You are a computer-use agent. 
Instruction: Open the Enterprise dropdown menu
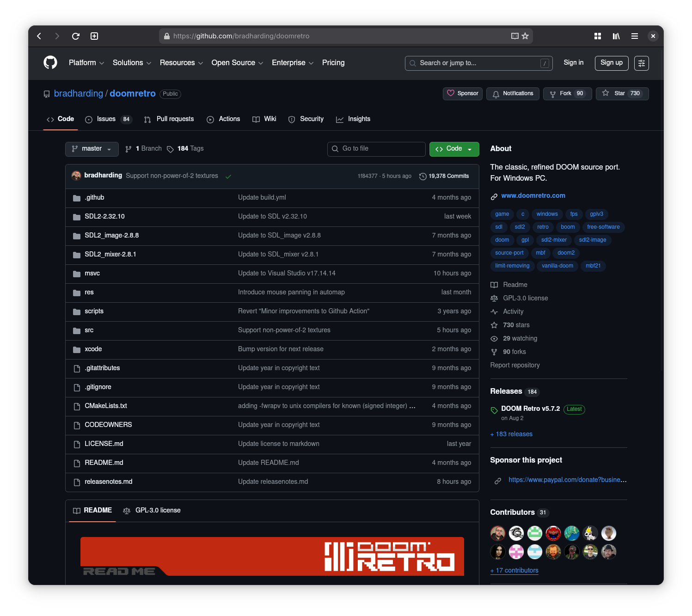[x=293, y=63]
